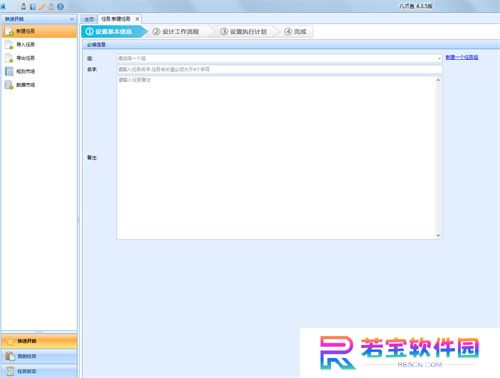Click the 导入任务 icon in sidebar
500x378 pixels.
click(9, 45)
